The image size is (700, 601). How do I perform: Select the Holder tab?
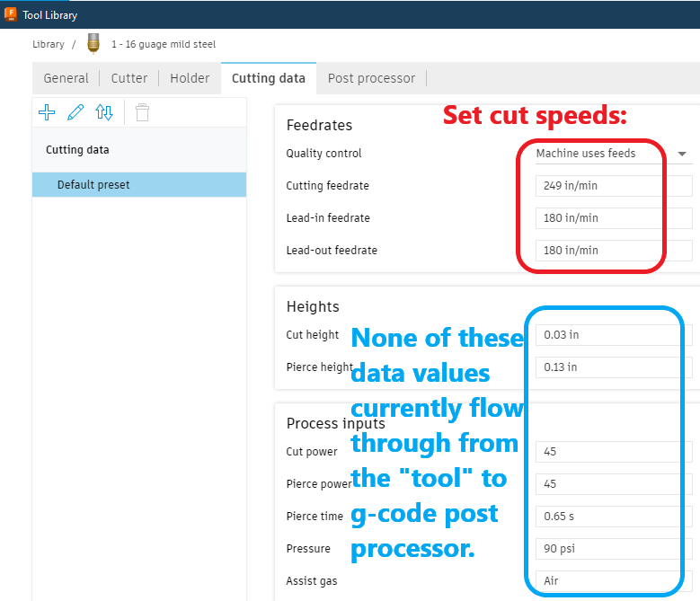pyautogui.click(x=190, y=78)
